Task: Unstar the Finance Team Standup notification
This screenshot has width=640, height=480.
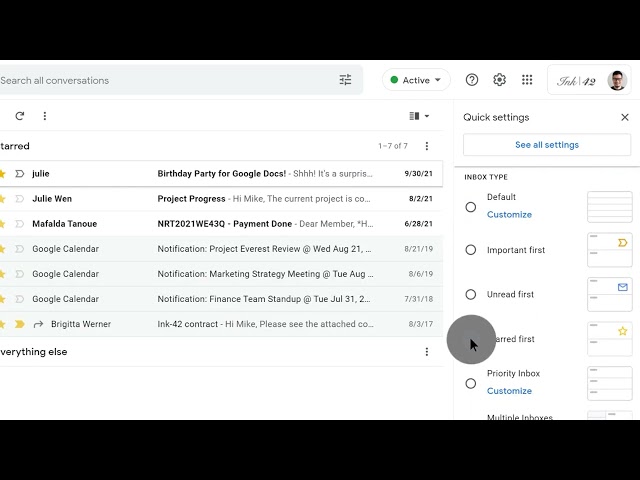Action: 2,299
